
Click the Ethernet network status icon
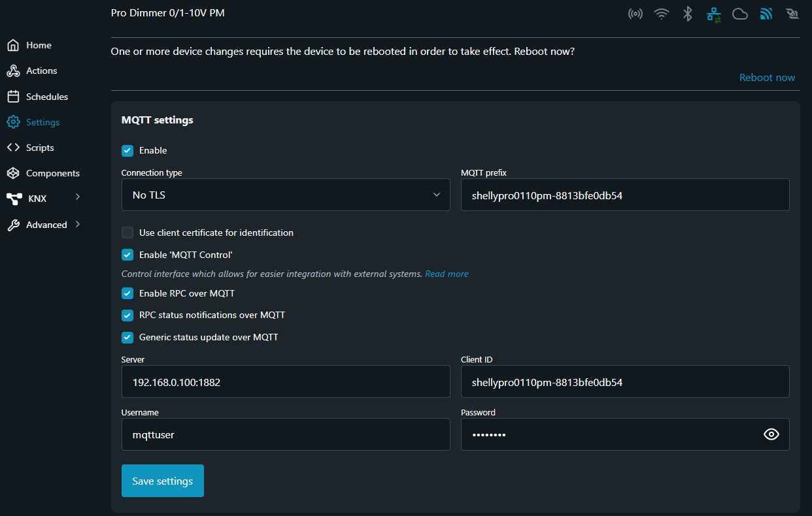point(713,14)
